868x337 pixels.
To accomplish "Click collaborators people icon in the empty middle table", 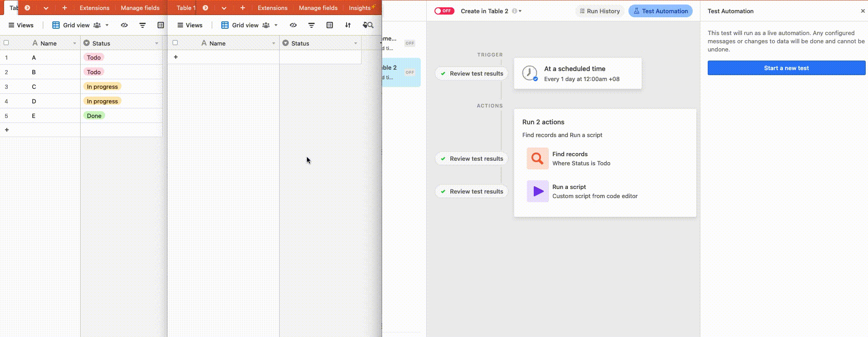I will click(x=266, y=25).
